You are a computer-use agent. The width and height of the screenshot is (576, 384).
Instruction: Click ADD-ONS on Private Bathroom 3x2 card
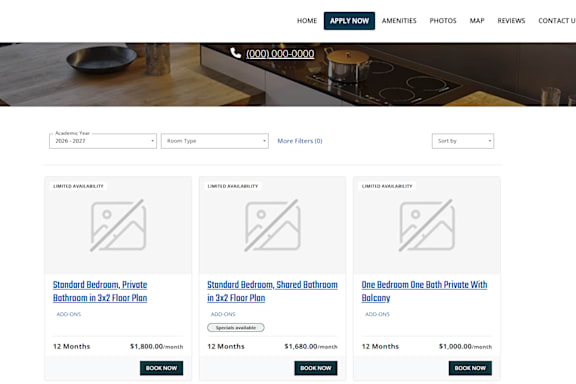(69, 314)
